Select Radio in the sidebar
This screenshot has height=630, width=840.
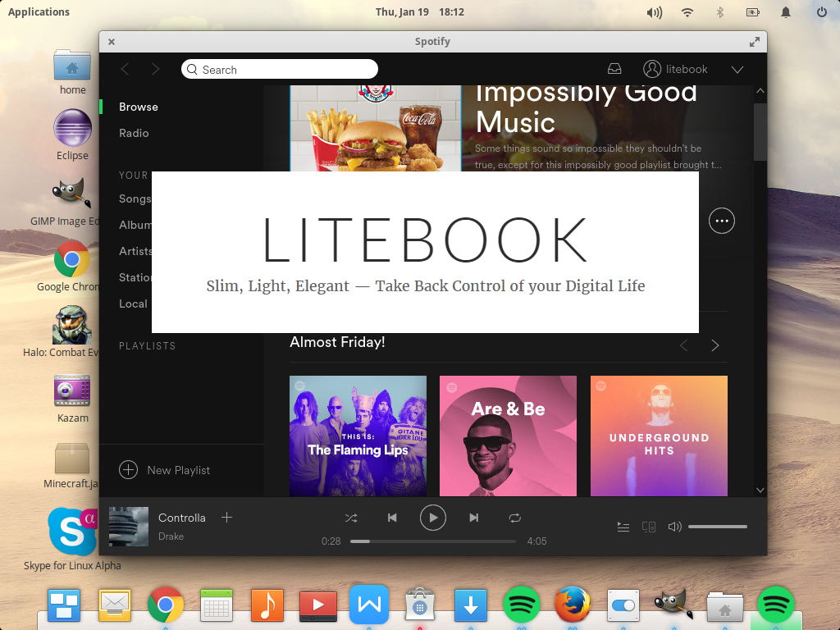(134, 133)
